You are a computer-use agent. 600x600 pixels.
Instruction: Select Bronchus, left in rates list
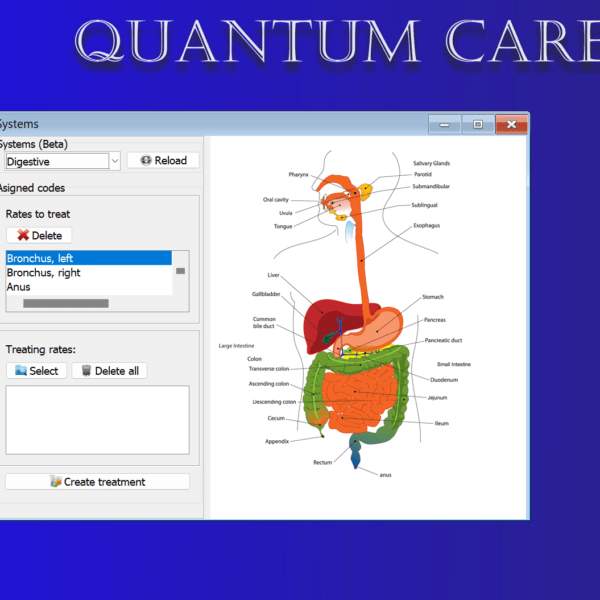coord(89,258)
